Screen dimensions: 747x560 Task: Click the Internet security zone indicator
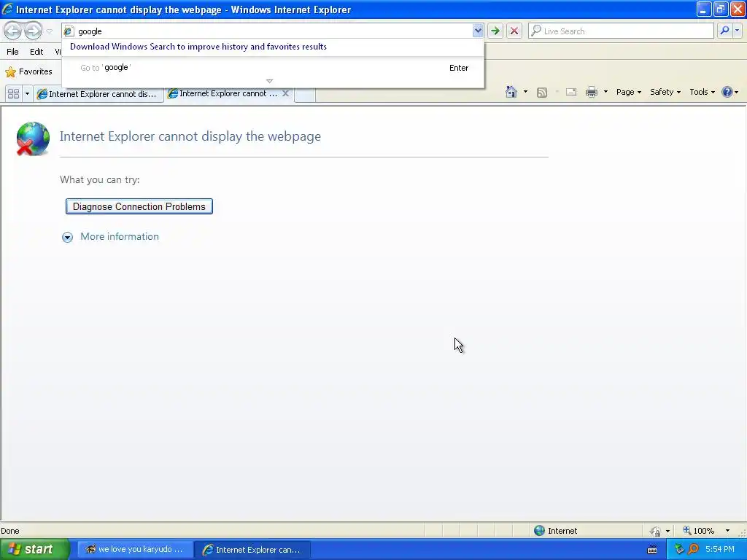click(x=555, y=531)
